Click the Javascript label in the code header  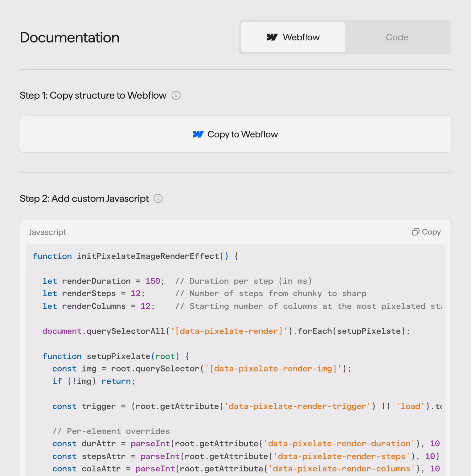47,232
